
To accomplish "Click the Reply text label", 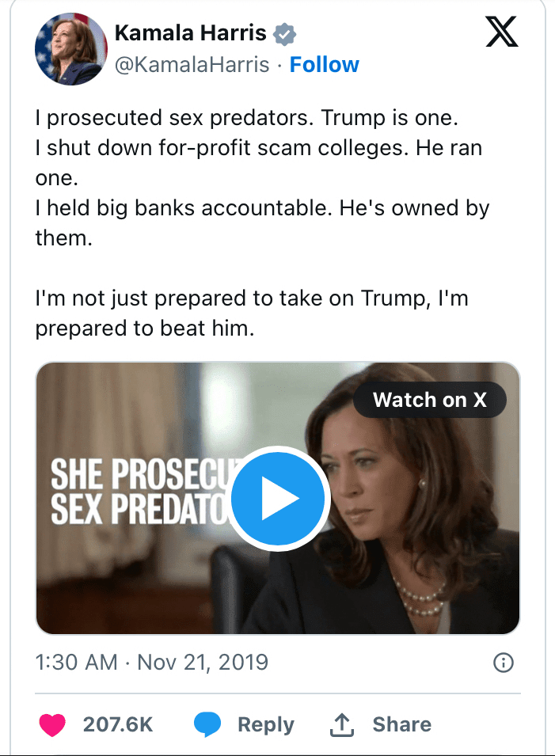I will [x=266, y=724].
